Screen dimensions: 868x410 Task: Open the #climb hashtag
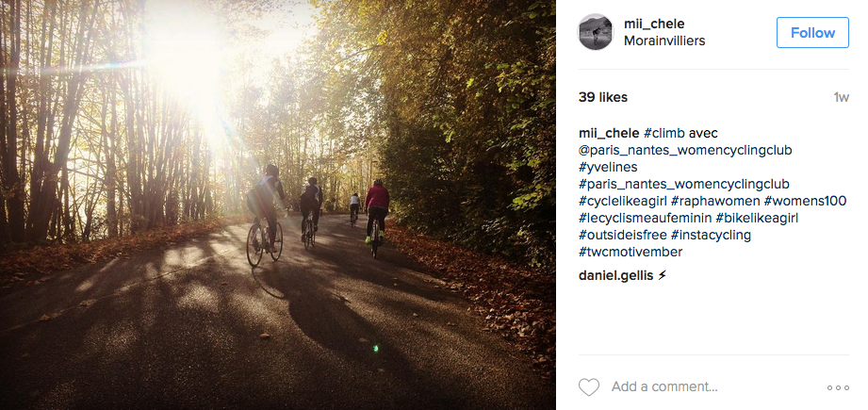[x=666, y=133]
